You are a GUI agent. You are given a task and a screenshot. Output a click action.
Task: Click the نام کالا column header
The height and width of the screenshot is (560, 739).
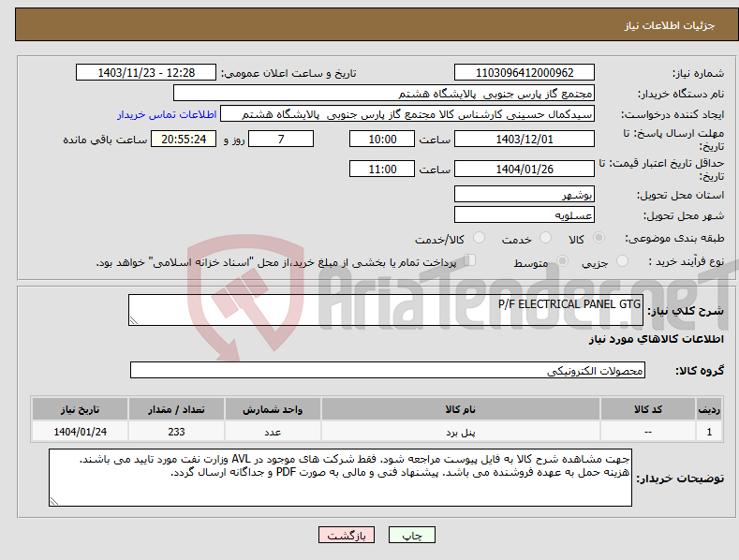point(461,409)
